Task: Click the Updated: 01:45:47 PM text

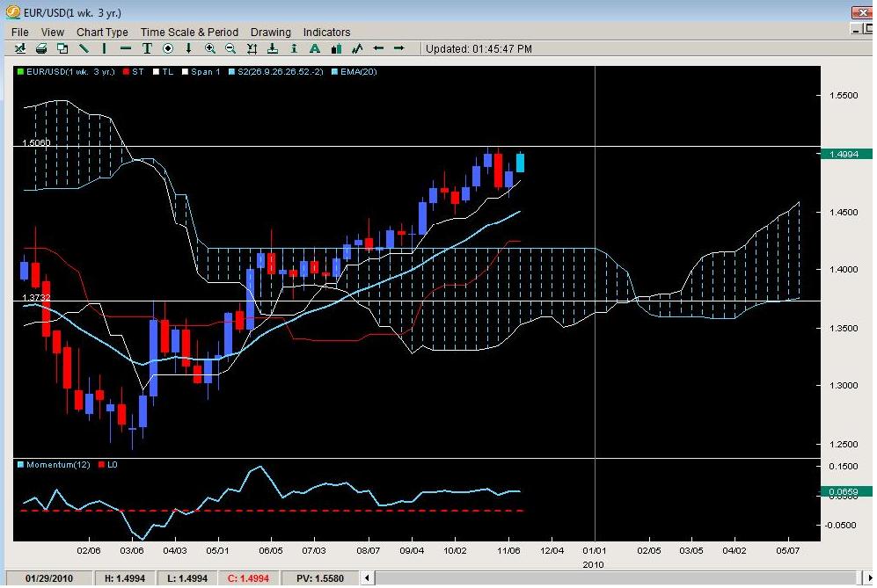Action: point(479,48)
